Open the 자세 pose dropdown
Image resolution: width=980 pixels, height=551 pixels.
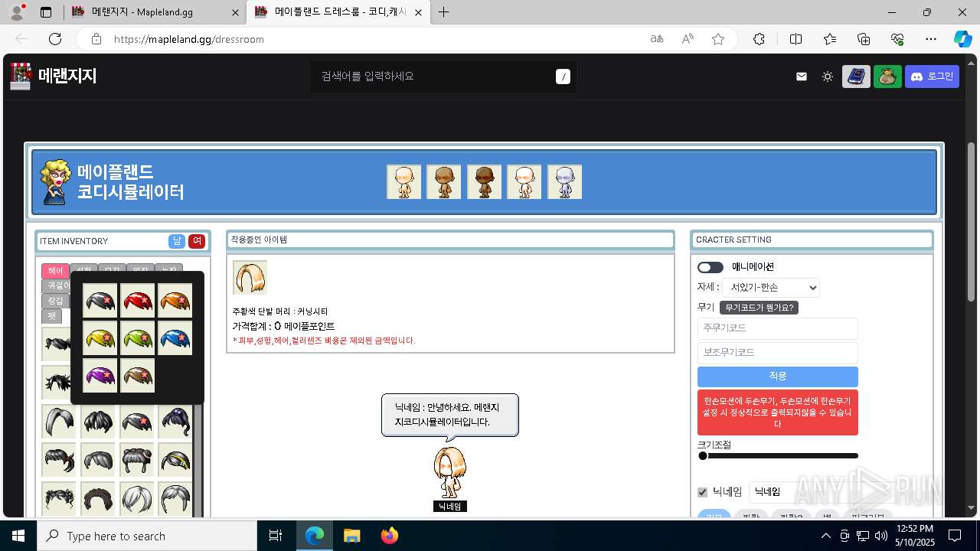pyautogui.click(x=770, y=288)
